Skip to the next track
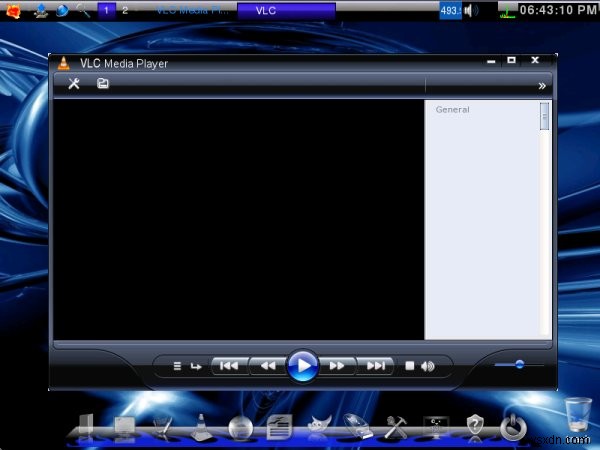 coord(375,366)
